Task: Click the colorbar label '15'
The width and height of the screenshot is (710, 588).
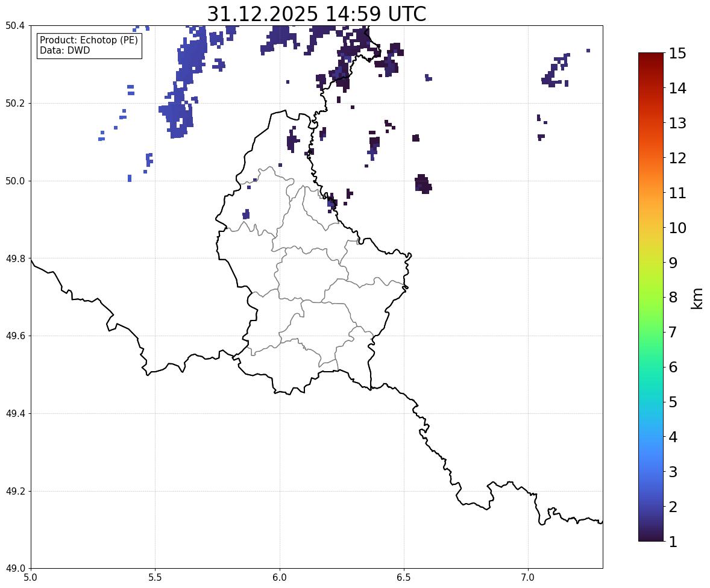Action: pos(677,54)
